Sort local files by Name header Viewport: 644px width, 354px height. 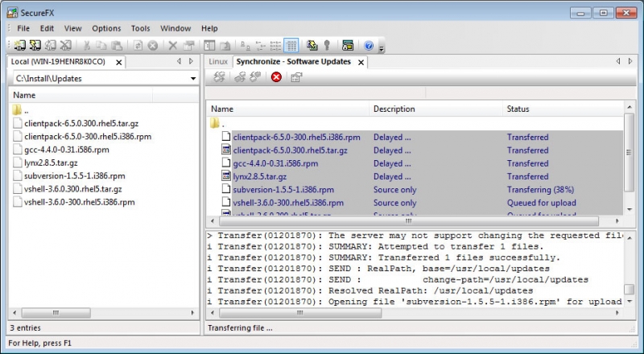click(81, 95)
